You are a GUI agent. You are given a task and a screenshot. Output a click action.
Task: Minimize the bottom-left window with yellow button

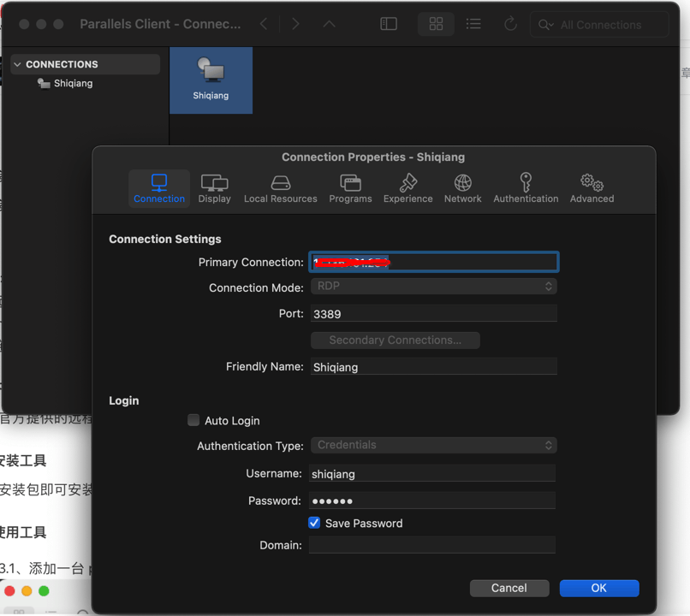[x=27, y=591]
